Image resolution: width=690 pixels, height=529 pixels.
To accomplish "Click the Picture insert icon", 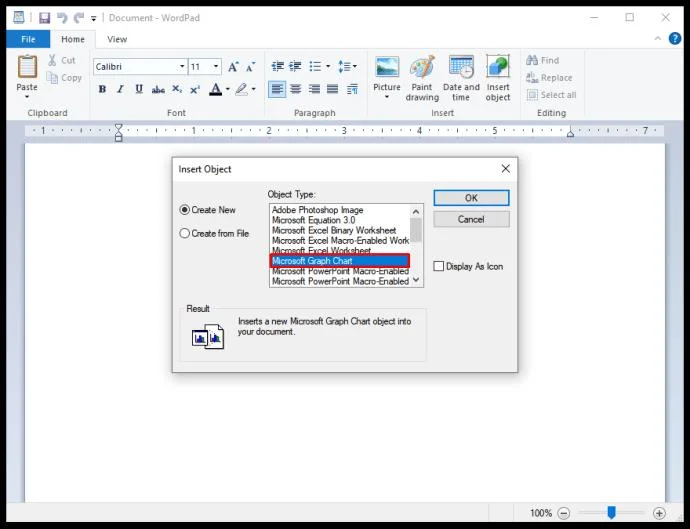I will (x=387, y=68).
